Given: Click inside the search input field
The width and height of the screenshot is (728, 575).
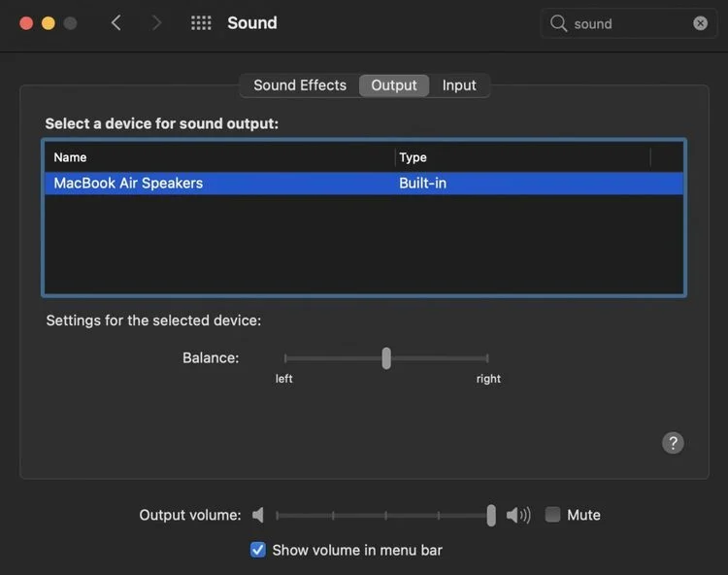Looking at the screenshot, I should (x=626, y=23).
